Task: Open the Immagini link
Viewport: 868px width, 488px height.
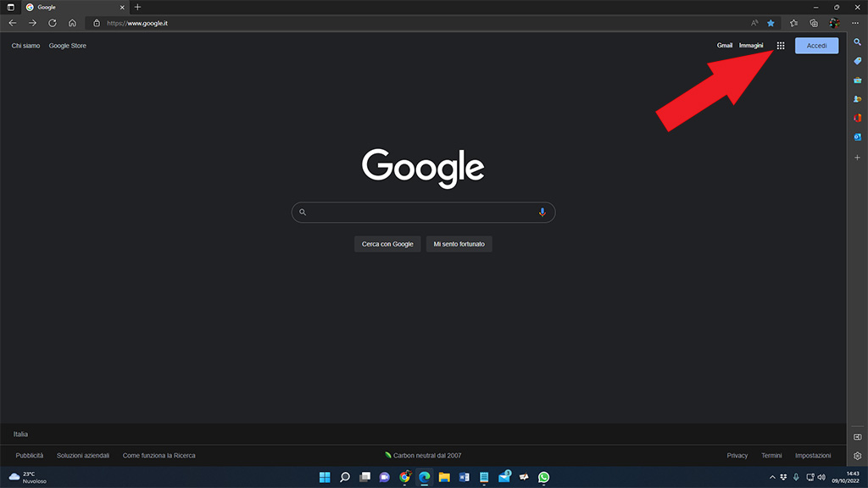Action: tap(751, 46)
